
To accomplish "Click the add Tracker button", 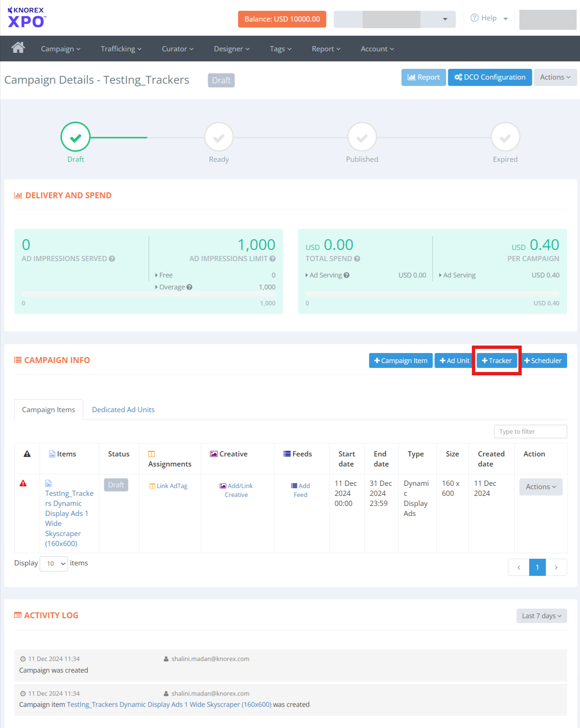I will point(497,360).
